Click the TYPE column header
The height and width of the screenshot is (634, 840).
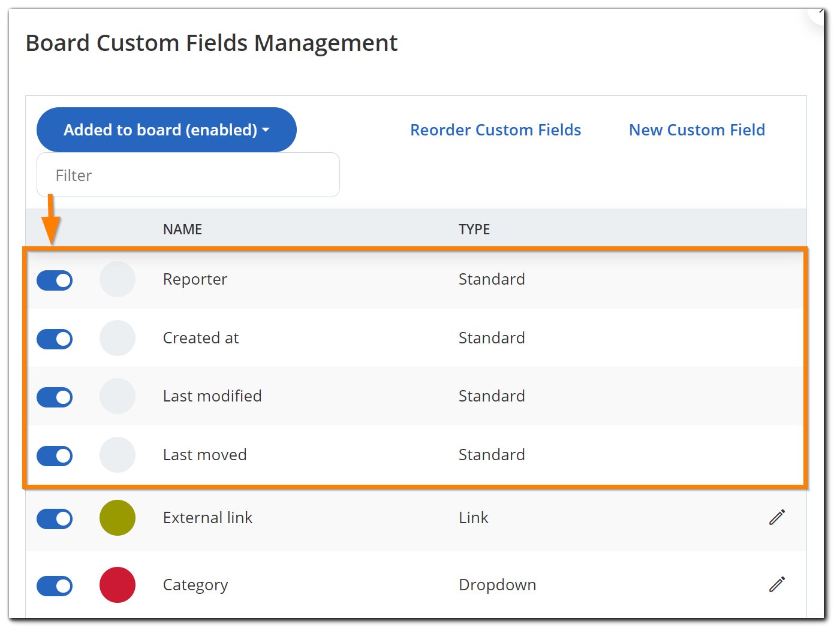click(x=474, y=230)
